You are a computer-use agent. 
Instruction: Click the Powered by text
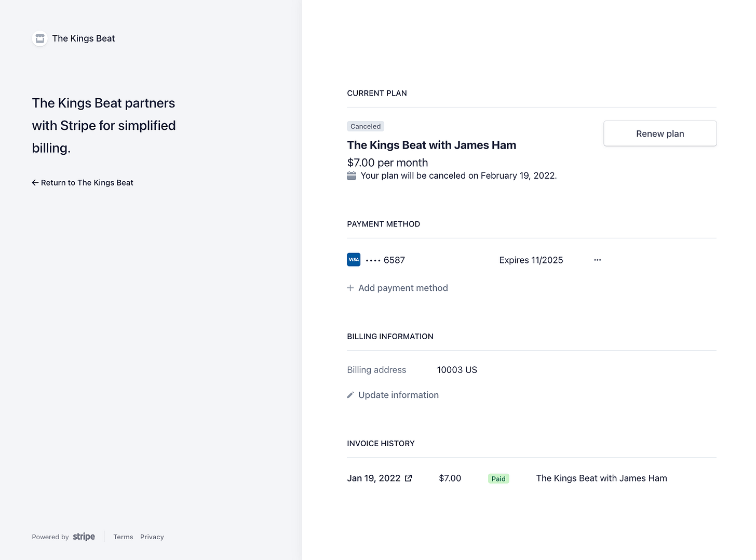(50, 537)
